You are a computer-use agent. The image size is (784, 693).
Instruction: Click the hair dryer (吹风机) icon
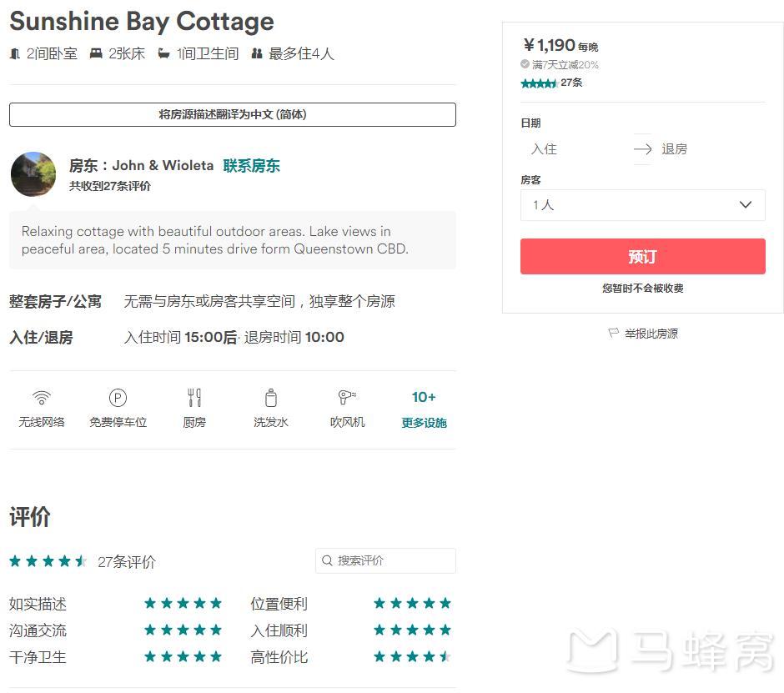347,398
